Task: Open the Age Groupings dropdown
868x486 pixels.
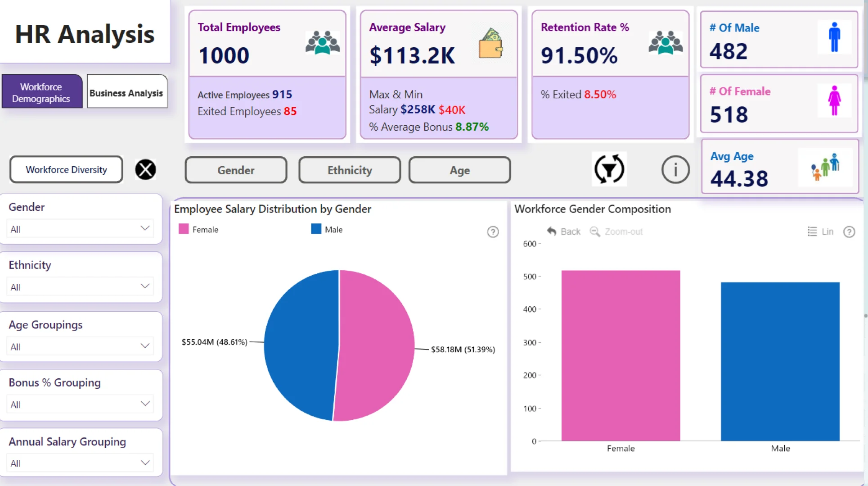Action: pos(80,346)
